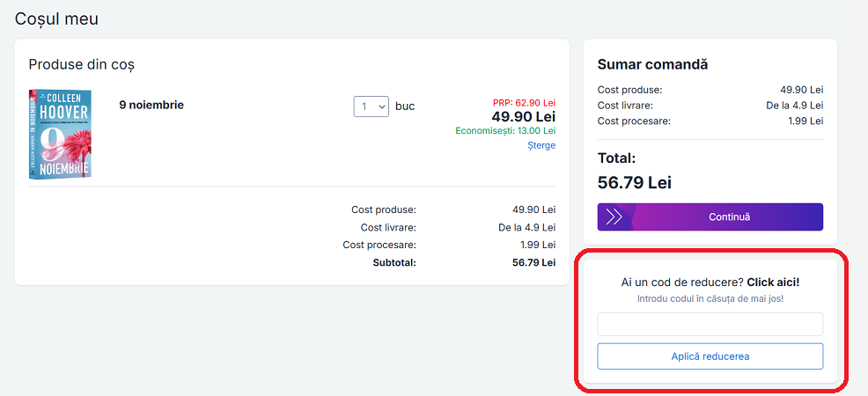Open the quantity dropdown showing 1

371,106
